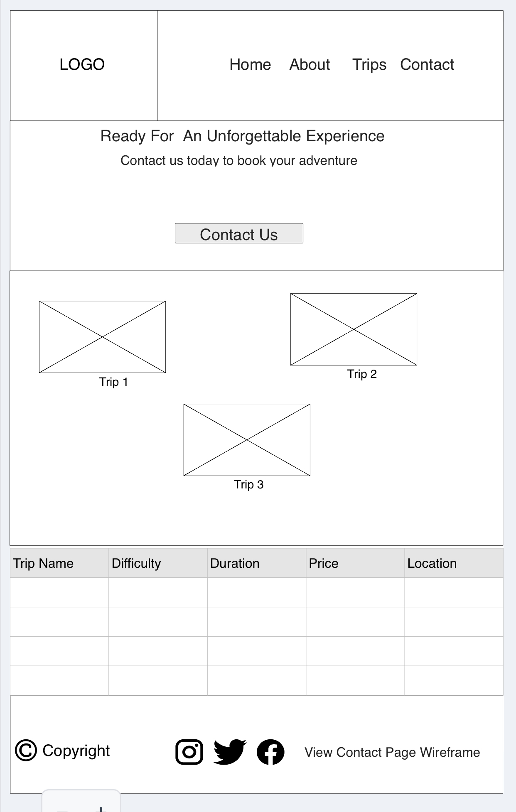Click the zoom in plus icon

coord(100,808)
